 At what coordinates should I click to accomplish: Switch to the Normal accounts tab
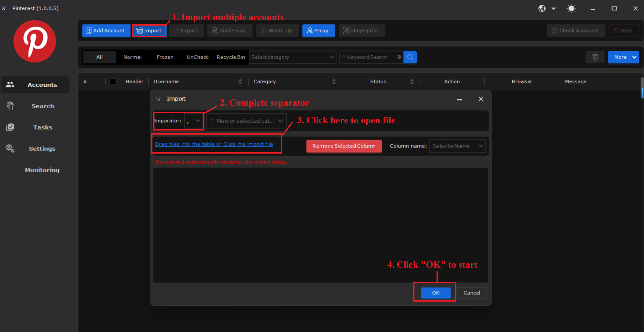(x=132, y=57)
